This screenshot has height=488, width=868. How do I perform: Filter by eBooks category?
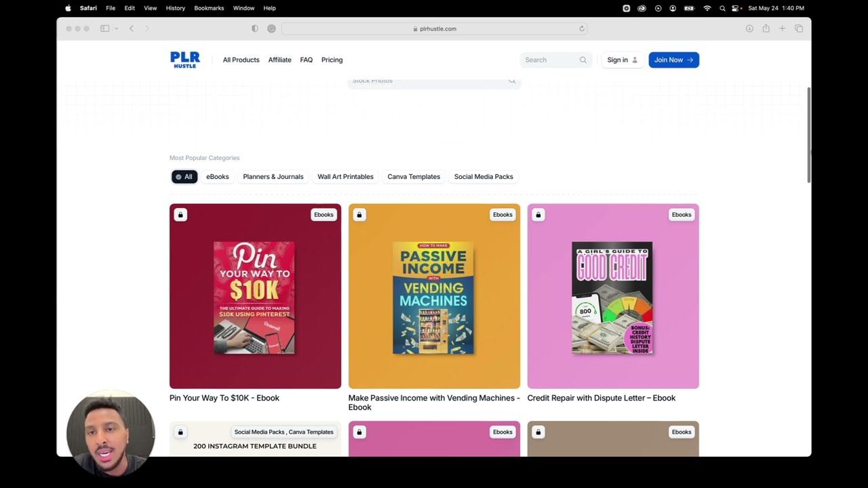click(218, 177)
